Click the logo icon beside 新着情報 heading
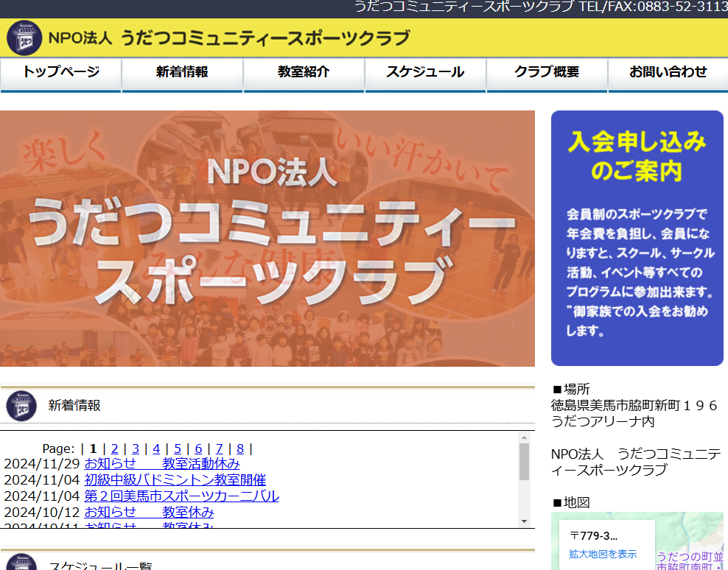The width and height of the screenshot is (728, 570). (21, 406)
